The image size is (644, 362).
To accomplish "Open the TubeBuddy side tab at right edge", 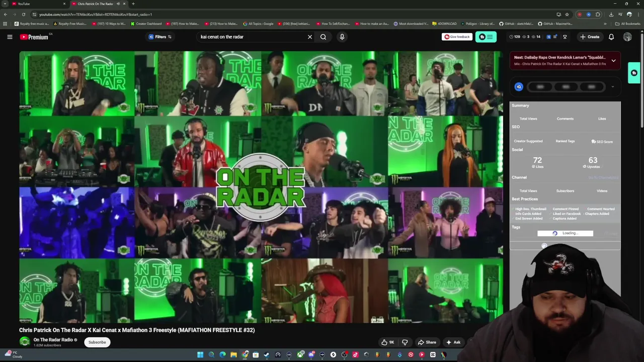I will click(634, 73).
